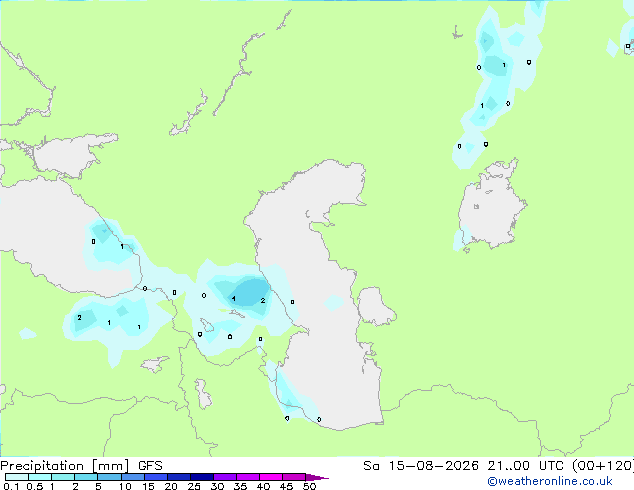This screenshot has height=490, width=634.
Task: Click the 21..00 UTC time text
Action: pyautogui.click(x=524, y=466)
